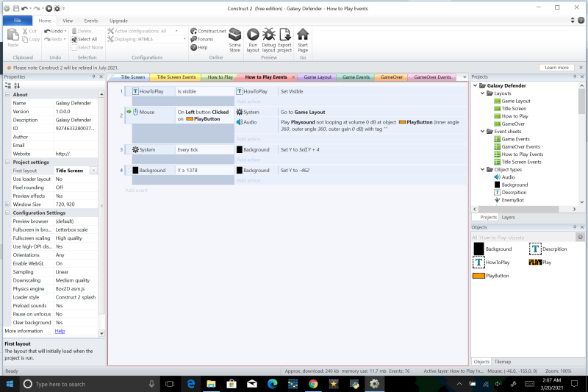Collapse the Galaxy Defender project tree
The image size is (588, 392).
point(475,85)
